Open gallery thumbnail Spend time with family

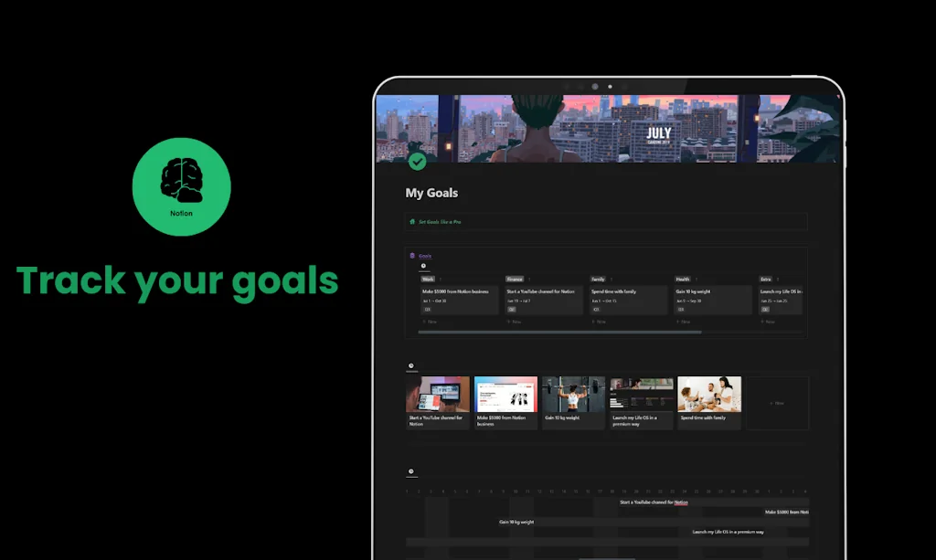click(x=709, y=403)
